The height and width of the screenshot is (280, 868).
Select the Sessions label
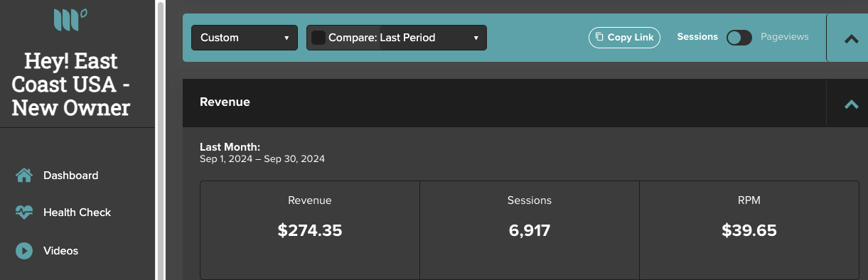tap(697, 36)
